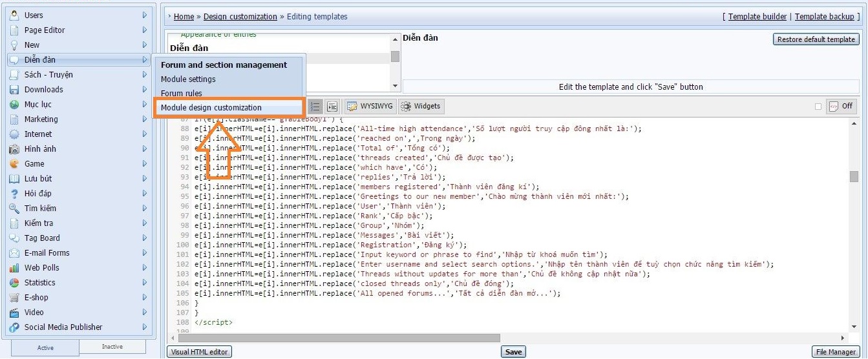
Task: Expand the Users menu arrow
Action: [x=145, y=15]
